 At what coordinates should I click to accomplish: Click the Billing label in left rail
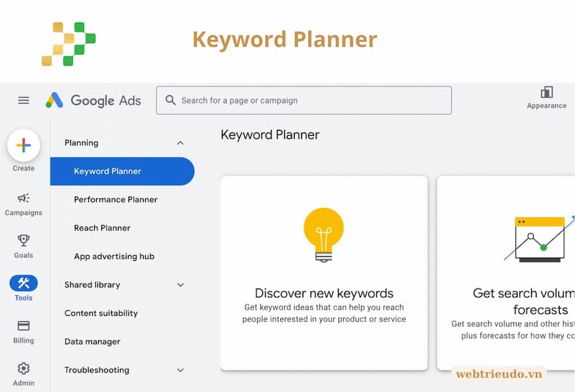click(23, 340)
